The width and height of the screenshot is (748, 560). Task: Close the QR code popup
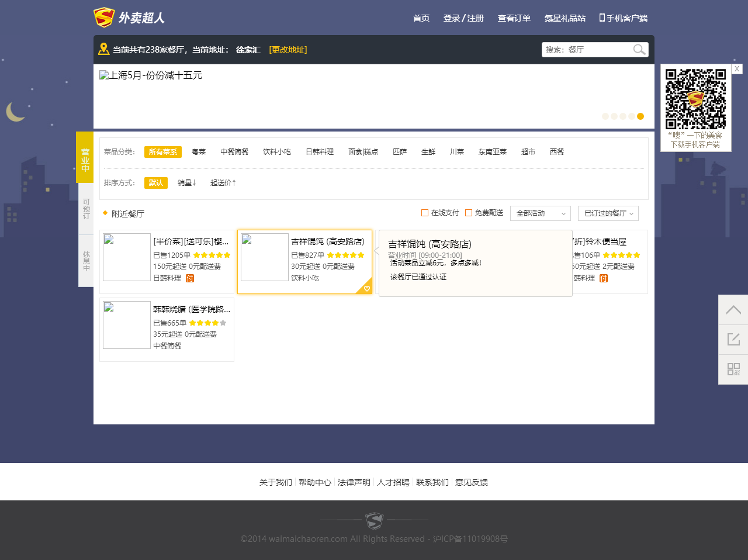737,69
